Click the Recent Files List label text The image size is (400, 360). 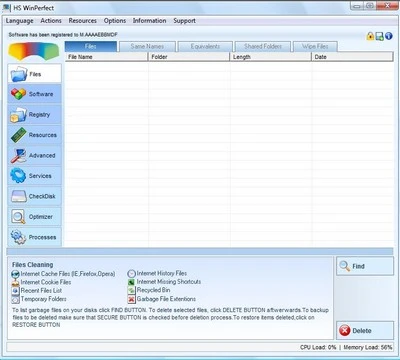tap(41, 290)
